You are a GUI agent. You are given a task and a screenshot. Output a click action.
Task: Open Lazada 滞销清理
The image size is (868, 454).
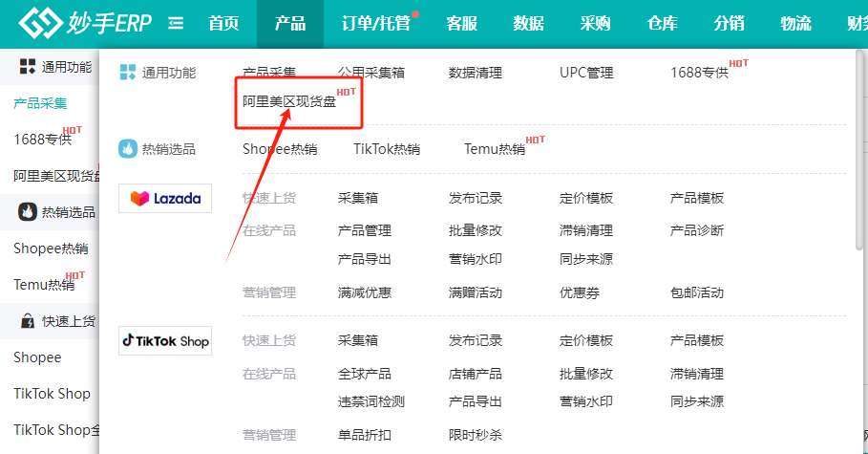click(x=586, y=230)
